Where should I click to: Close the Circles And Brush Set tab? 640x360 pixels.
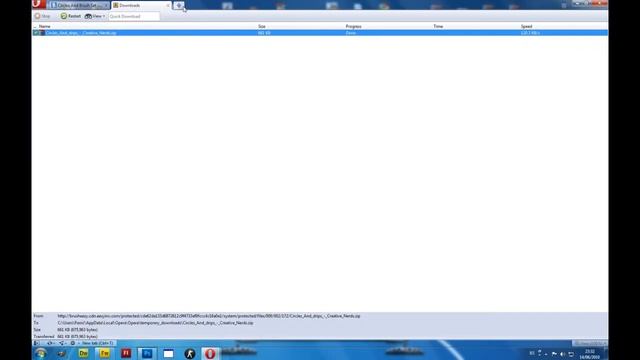pos(107,5)
